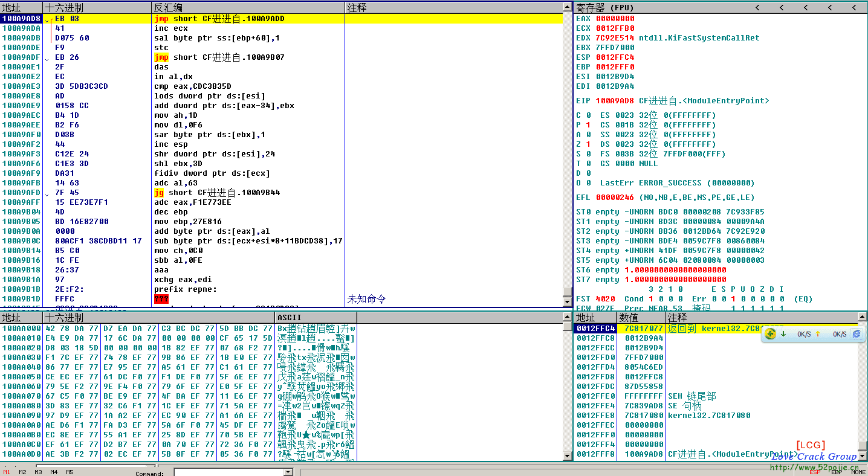Click stack pane scrollbar up arrow
The image size is (868, 476).
(x=863, y=317)
